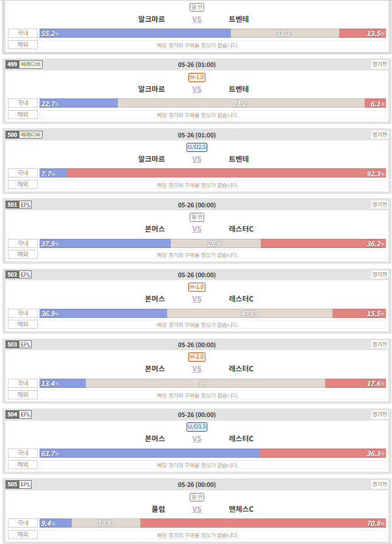Screen dimensions: 392x544
Task: Click the 본머스 team name in match 502
Action: coord(155,298)
